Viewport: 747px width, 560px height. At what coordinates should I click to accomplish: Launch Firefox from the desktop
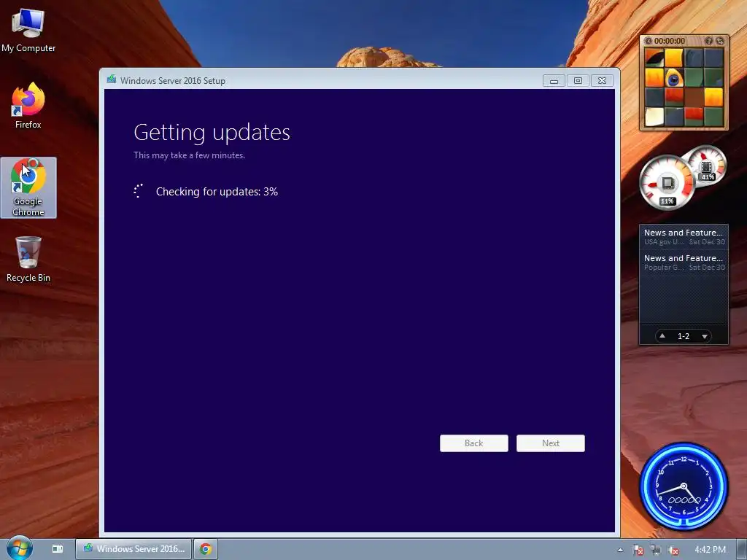(x=28, y=106)
